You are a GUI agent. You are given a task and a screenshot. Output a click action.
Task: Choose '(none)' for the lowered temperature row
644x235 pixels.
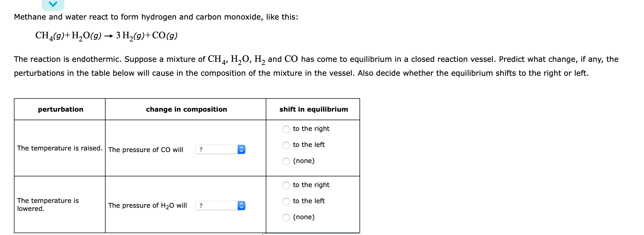point(286,217)
